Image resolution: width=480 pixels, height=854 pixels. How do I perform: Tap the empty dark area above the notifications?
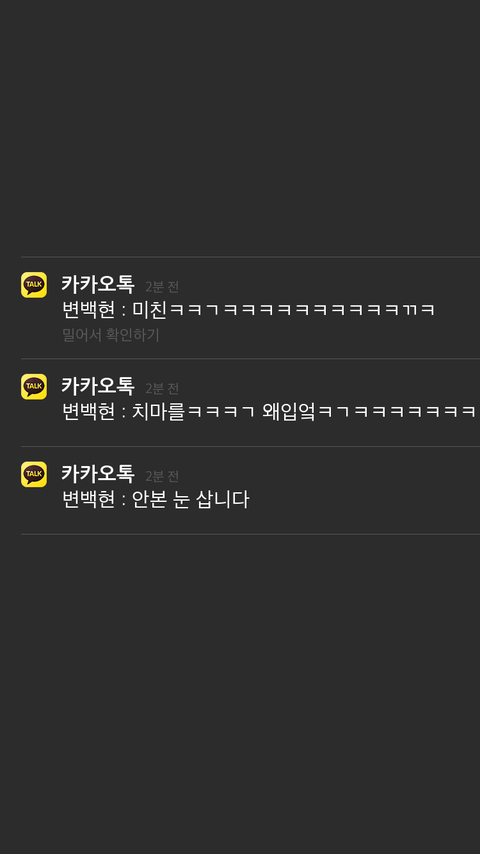tap(240, 128)
